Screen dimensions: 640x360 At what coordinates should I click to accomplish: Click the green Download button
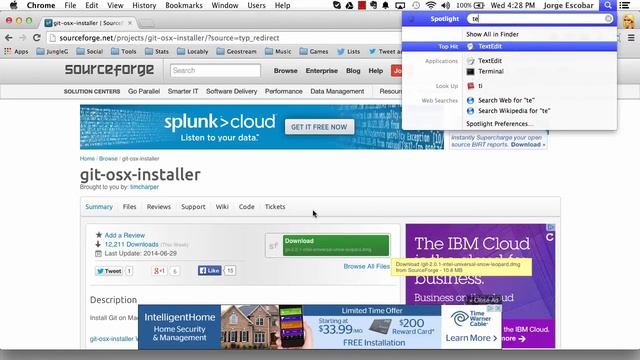click(x=336, y=245)
